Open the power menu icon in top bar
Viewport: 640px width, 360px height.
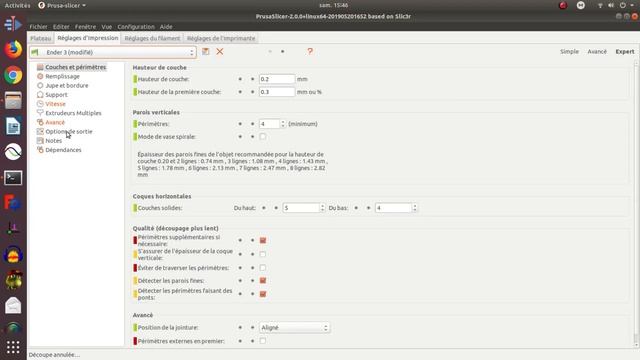coord(623,5)
